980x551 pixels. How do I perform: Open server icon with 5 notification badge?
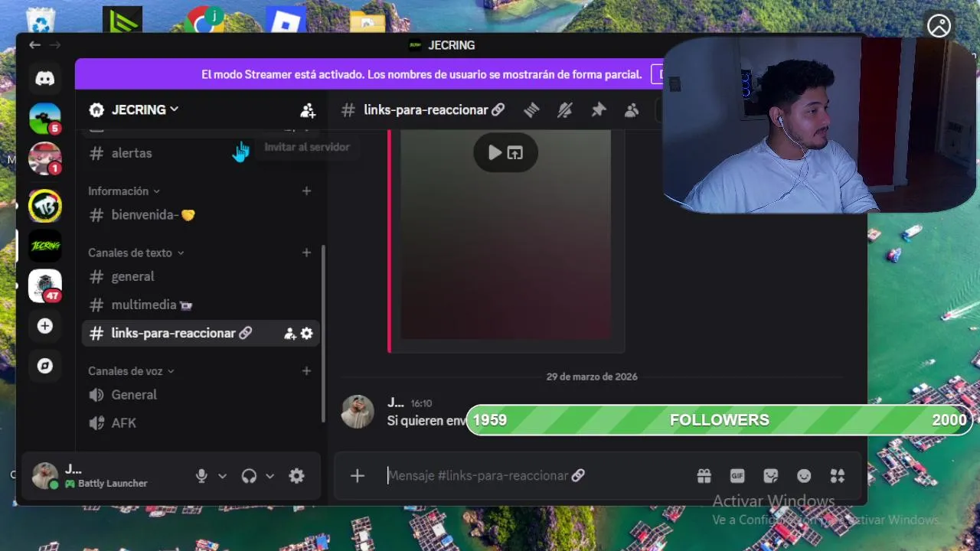(44, 118)
